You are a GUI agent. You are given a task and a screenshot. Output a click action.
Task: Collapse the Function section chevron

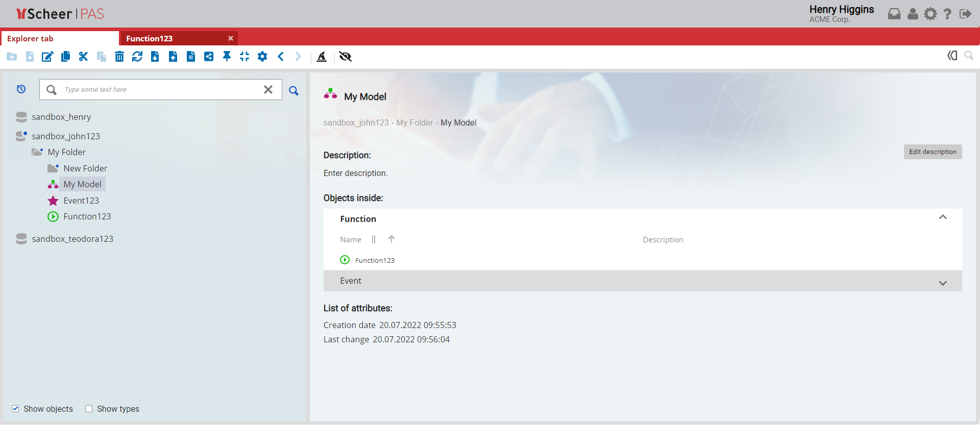click(943, 217)
